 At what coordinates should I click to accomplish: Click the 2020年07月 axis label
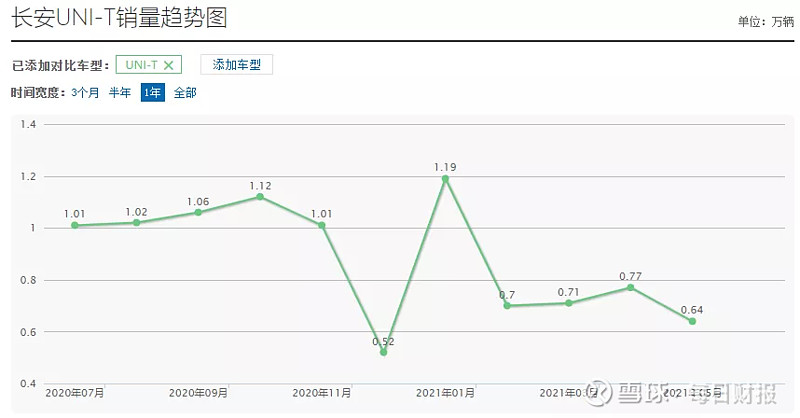coord(75,393)
